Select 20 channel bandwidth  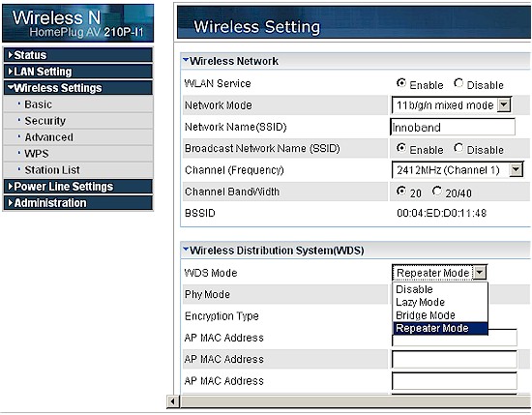[401, 191]
